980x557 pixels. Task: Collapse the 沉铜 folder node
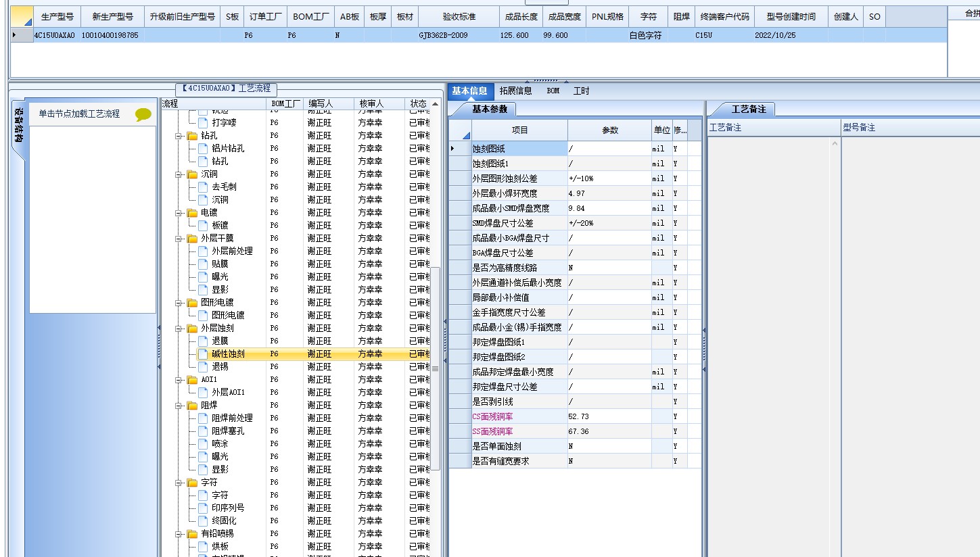pyautogui.click(x=180, y=174)
